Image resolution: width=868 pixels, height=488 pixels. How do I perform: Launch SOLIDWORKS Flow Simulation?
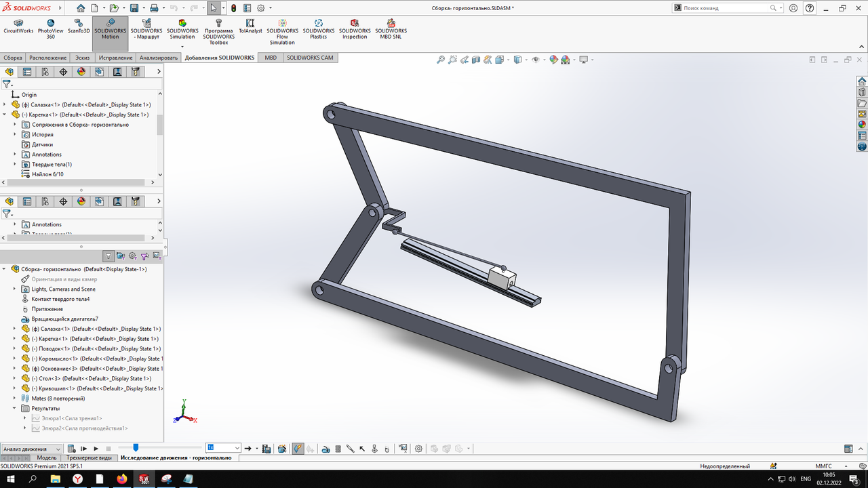(282, 33)
